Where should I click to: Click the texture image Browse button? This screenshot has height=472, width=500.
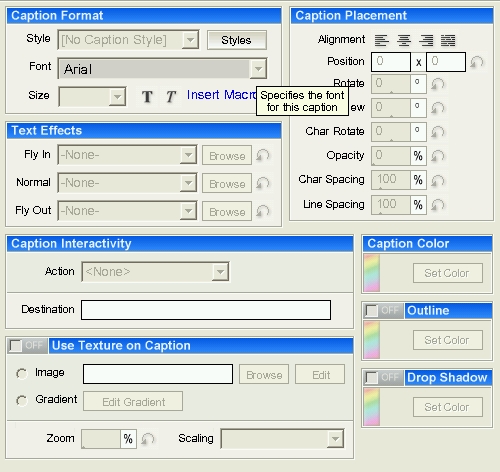[x=264, y=374]
